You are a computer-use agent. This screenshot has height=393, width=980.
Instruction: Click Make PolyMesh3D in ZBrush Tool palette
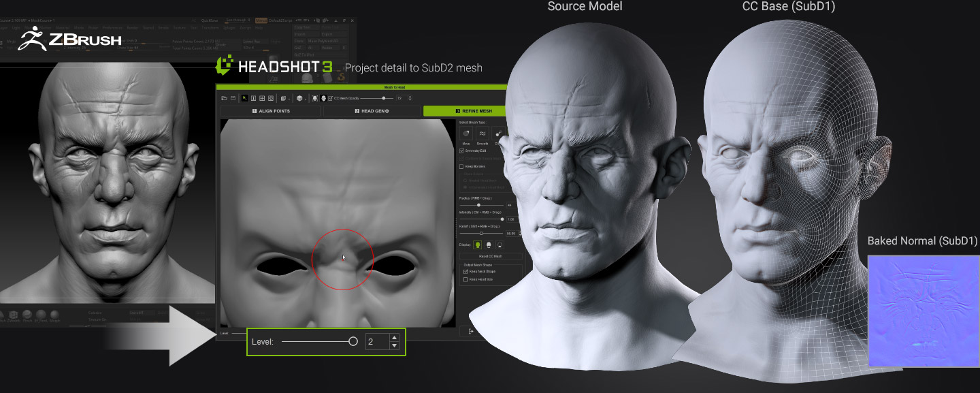pos(327,41)
